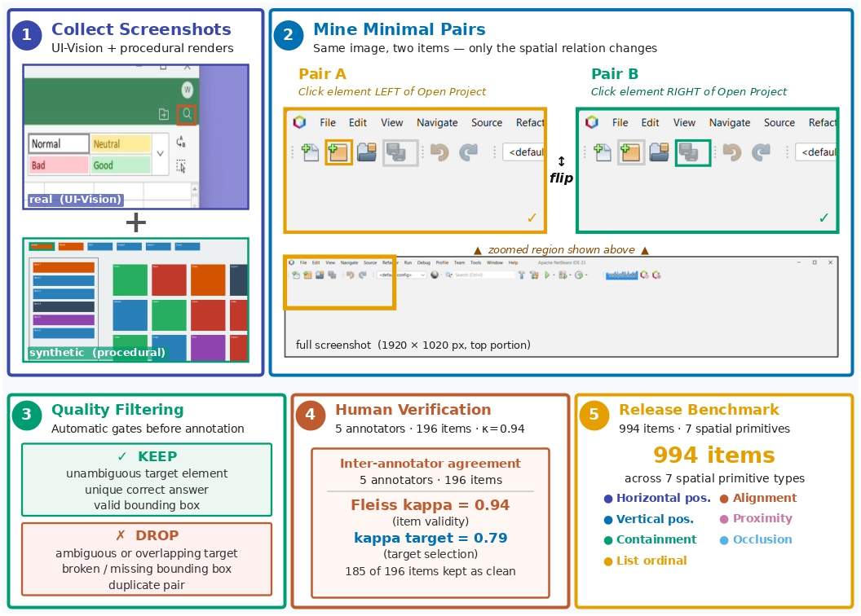Click the select objects cursor icon in Excel

tap(181, 165)
